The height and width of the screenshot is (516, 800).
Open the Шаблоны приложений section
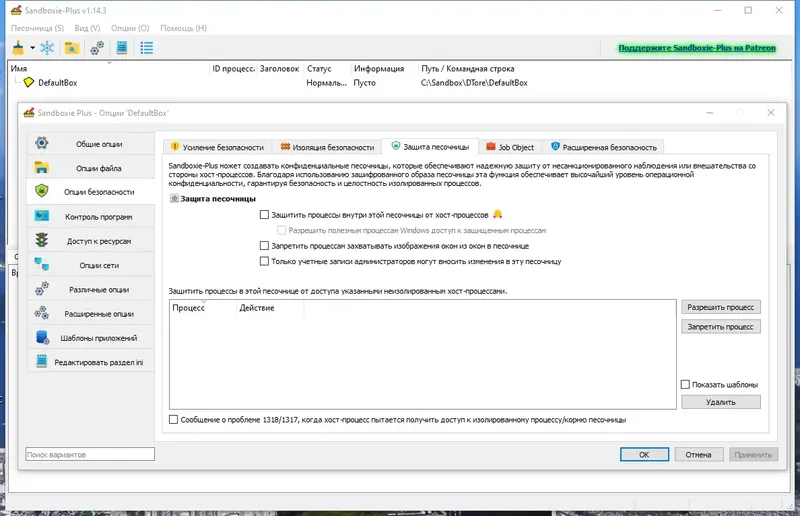point(91,338)
